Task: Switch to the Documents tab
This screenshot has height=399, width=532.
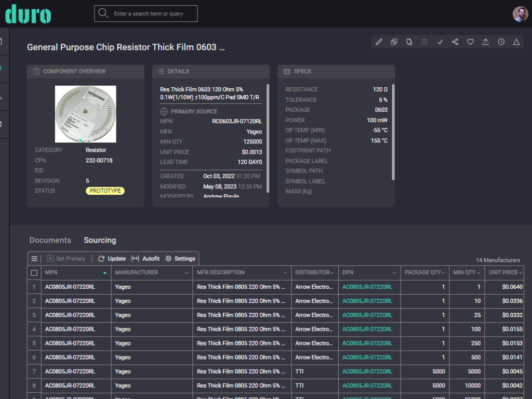Action: 50,240
